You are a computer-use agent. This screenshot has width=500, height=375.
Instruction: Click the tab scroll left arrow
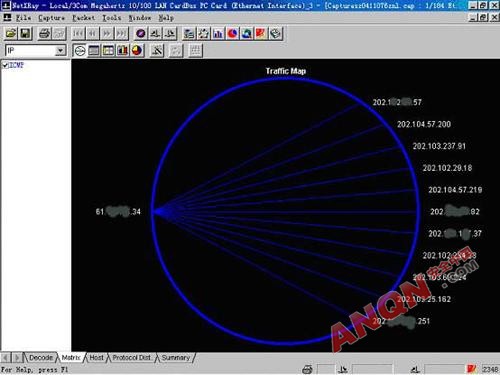click(x=6, y=358)
